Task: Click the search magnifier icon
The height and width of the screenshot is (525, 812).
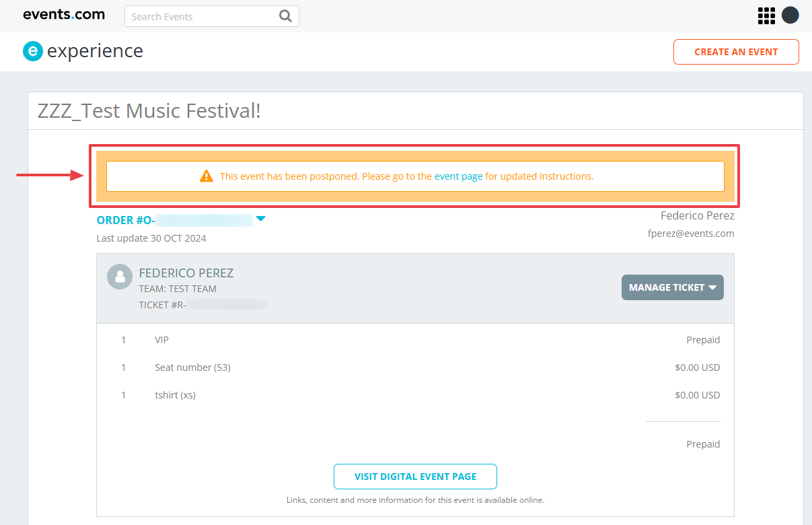Action: coord(285,16)
